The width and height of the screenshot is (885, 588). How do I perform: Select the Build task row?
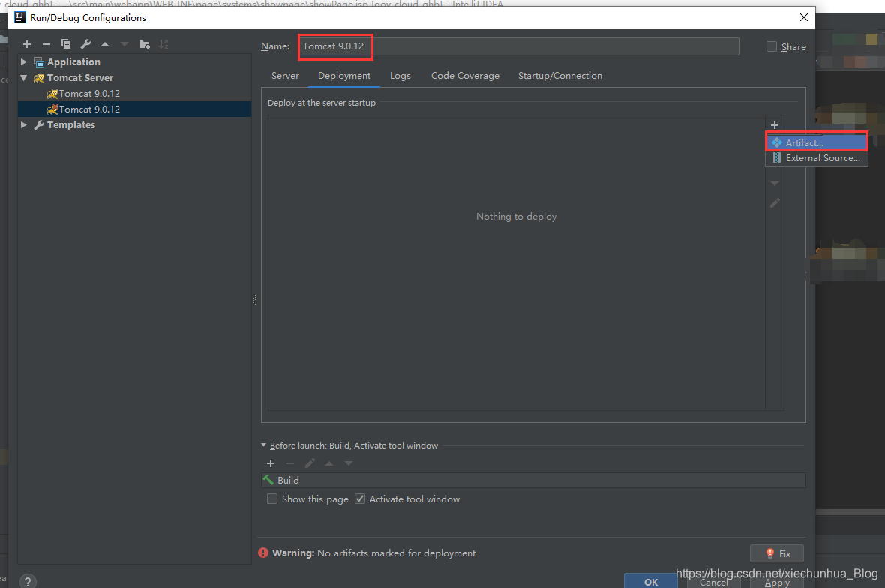click(533, 480)
